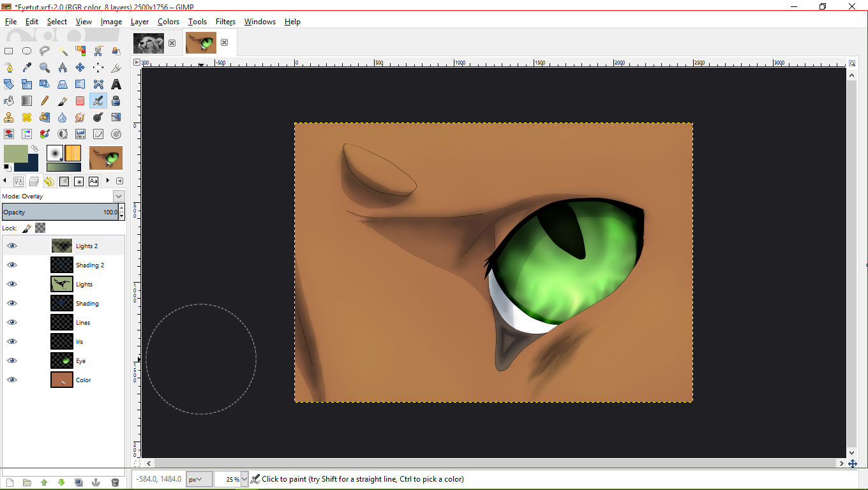The height and width of the screenshot is (490, 868).
Task: Switch to the Undo History dock tab
Action: pyautogui.click(x=49, y=181)
